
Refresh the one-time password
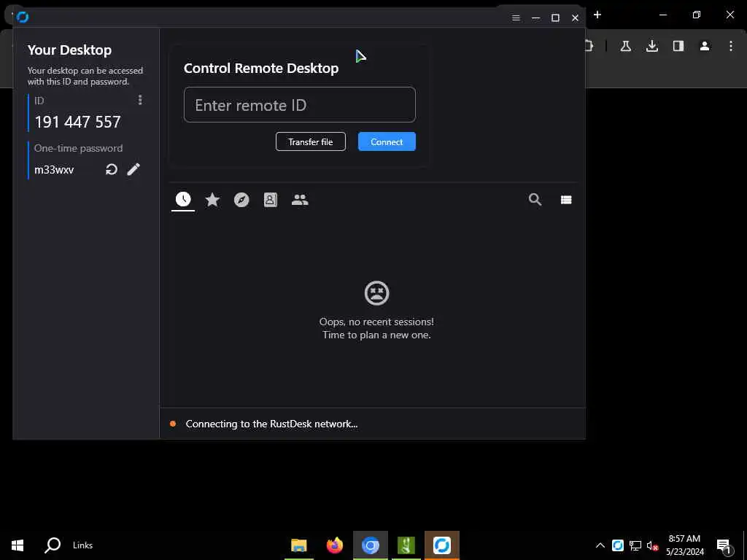tap(112, 169)
